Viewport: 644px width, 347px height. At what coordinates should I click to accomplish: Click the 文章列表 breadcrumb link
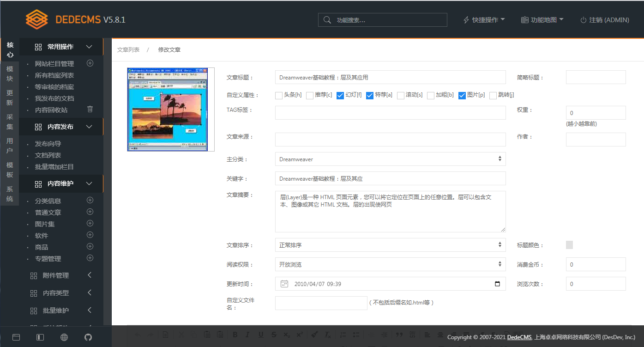click(x=128, y=49)
